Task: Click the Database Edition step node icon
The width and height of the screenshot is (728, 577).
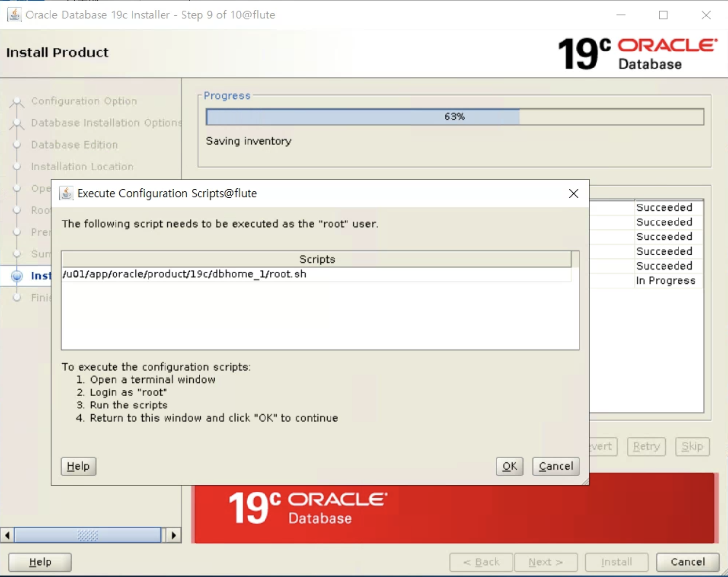Action: [17, 145]
